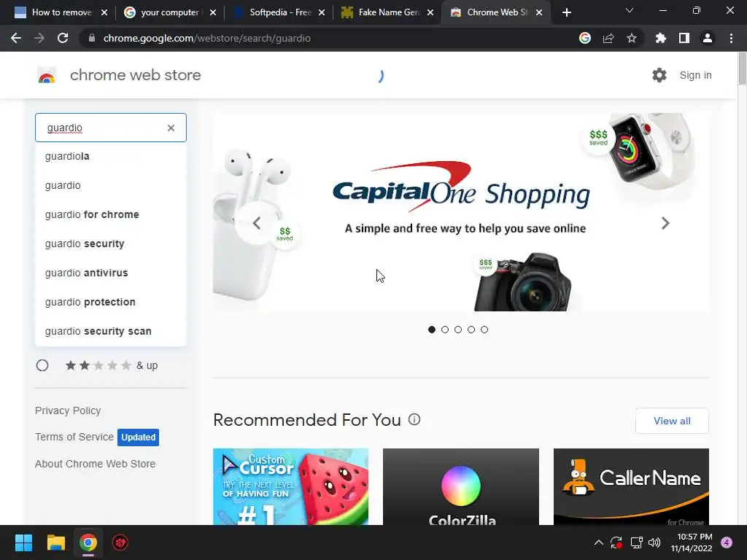Image resolution: width=747 pixels, height=560 pixels.
Task: Select fourth carousel dot
Action: pos(471,330)
